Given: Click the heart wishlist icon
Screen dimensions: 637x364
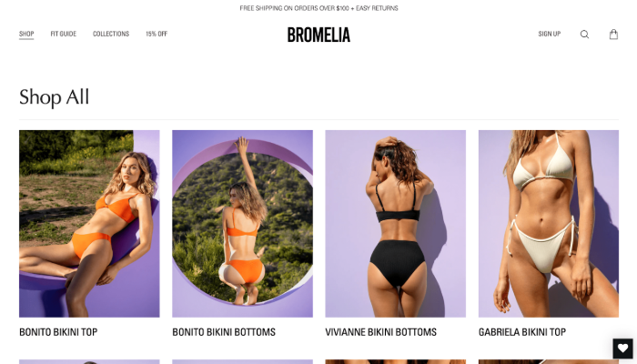Looking at the screenshot, I should (622, 349).
